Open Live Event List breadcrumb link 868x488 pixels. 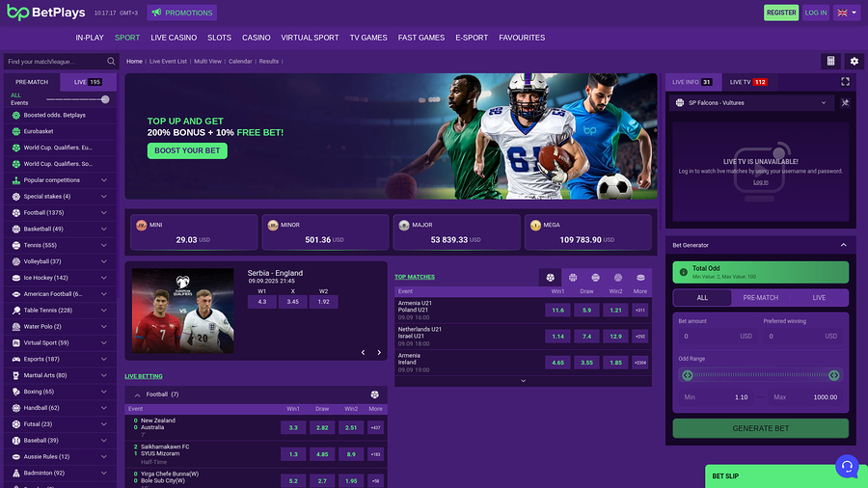click(x=168, y=62)
